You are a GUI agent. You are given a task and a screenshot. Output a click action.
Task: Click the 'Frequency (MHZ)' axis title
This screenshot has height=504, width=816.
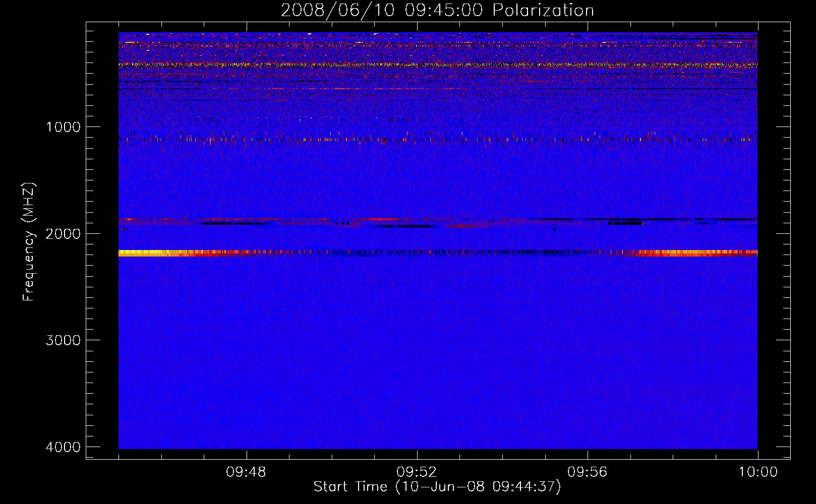pos(29,241)
